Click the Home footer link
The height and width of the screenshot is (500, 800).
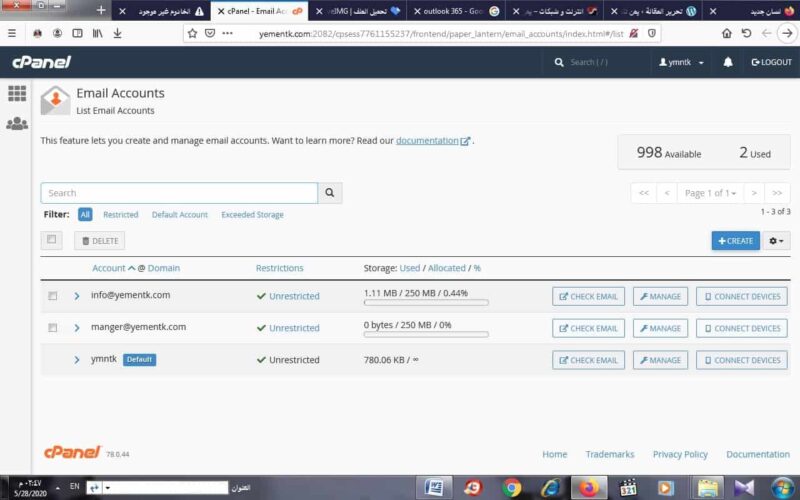pyautogui.click(x=555, y=454)
